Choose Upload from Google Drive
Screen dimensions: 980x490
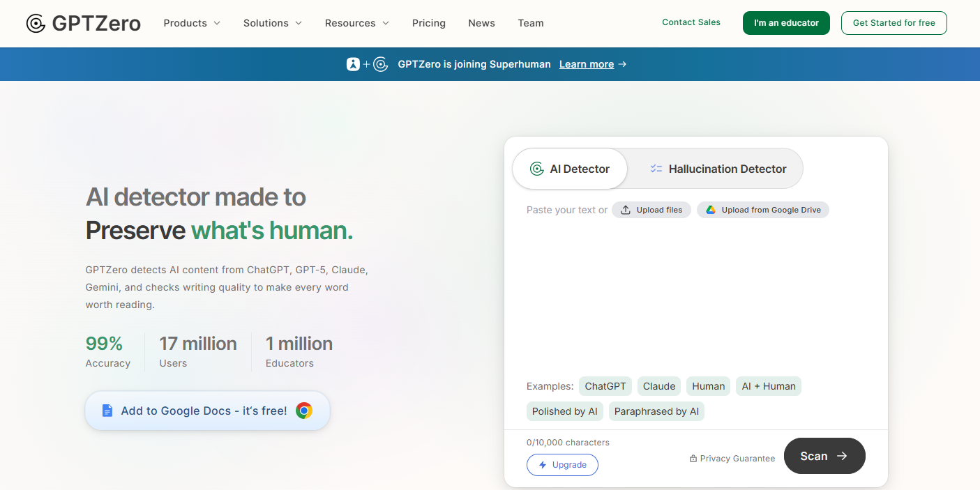pyautogui.click(x=763, y=210)
